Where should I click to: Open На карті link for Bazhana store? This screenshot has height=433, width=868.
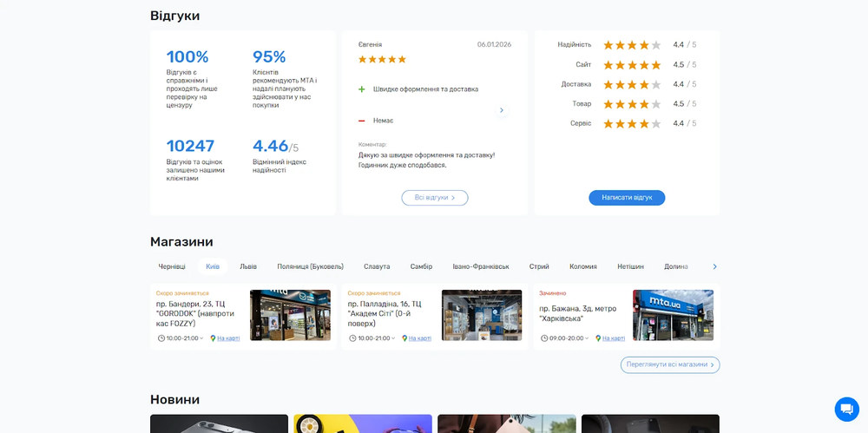coord(614,338)
